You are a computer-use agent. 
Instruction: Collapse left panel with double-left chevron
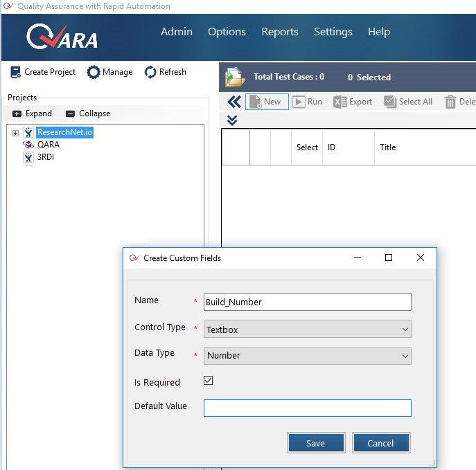[x=234, y=102]
